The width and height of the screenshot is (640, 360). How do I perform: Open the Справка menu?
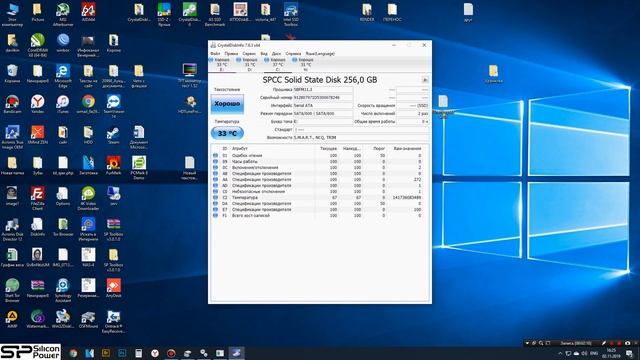click(x=293, y=53)
